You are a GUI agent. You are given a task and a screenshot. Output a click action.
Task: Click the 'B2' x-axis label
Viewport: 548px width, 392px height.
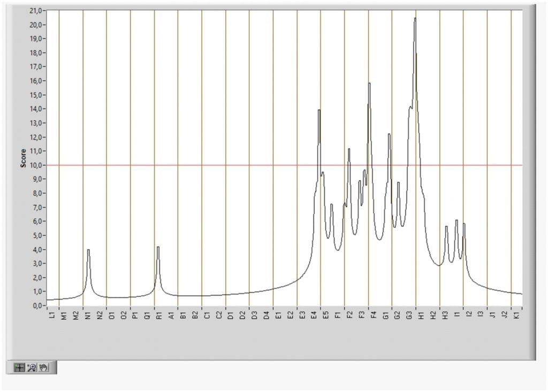pyautogui.click(x=195, y=315)
